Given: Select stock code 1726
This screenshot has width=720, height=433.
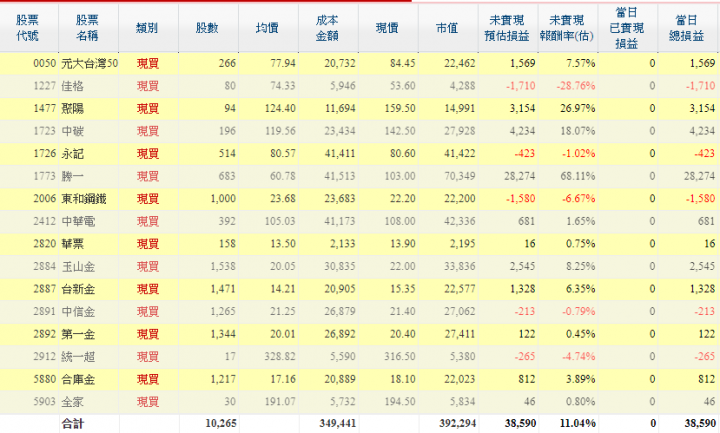Looking at the screenshot, I should coord(45,153).
